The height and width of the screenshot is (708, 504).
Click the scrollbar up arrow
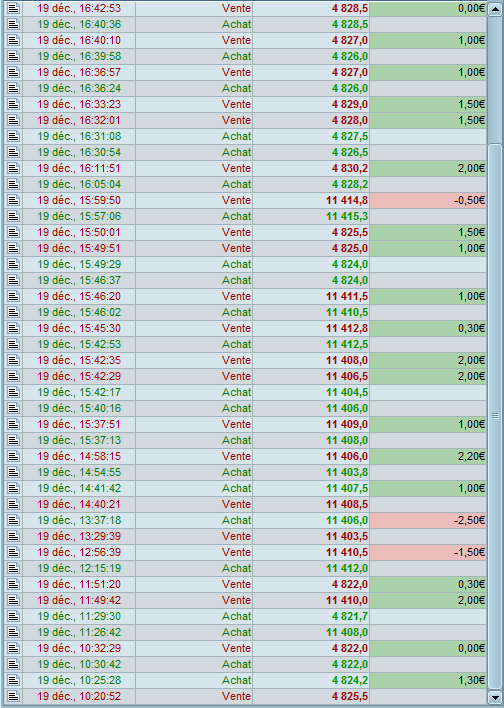[x=495, y=9]
